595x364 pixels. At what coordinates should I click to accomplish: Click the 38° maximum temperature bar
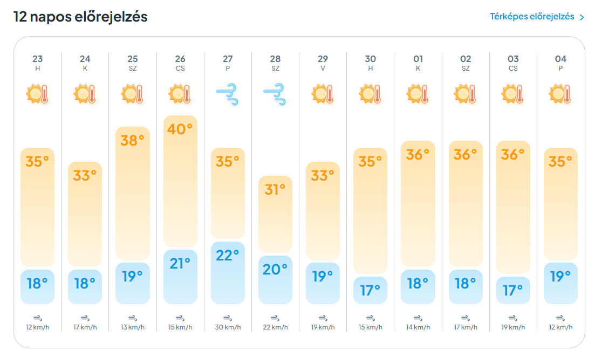click(133, 194)
